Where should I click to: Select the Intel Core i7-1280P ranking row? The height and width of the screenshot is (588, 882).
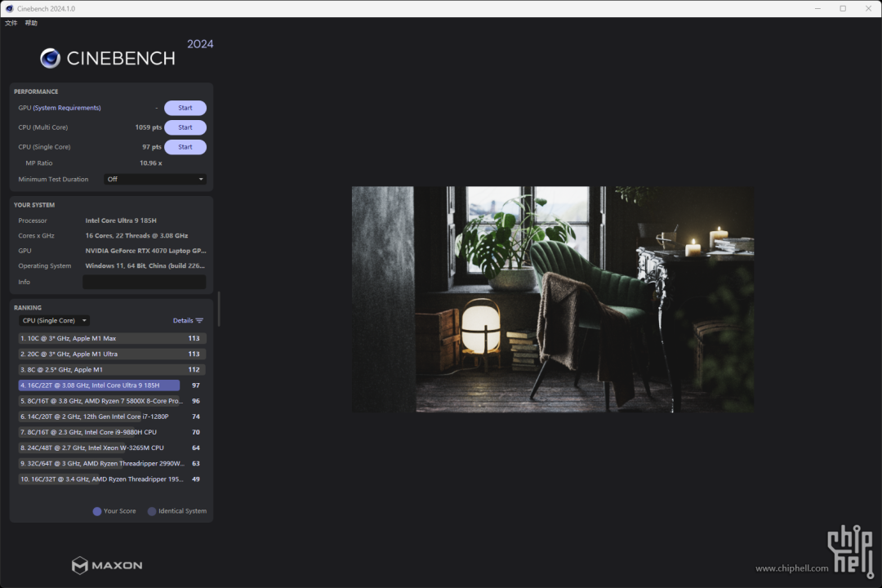[x=113, y=417]
